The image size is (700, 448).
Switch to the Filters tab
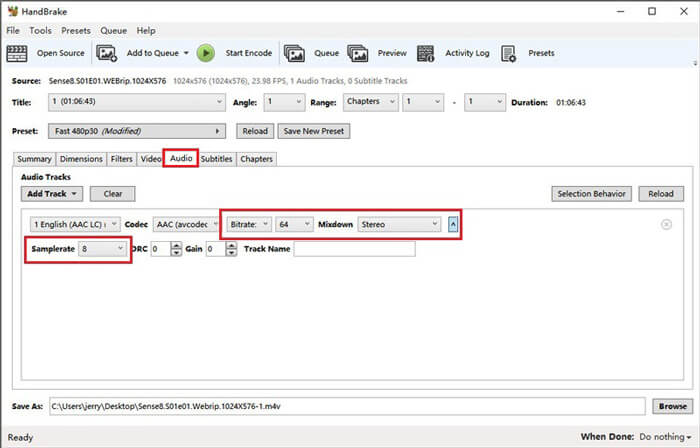point(121,159)
